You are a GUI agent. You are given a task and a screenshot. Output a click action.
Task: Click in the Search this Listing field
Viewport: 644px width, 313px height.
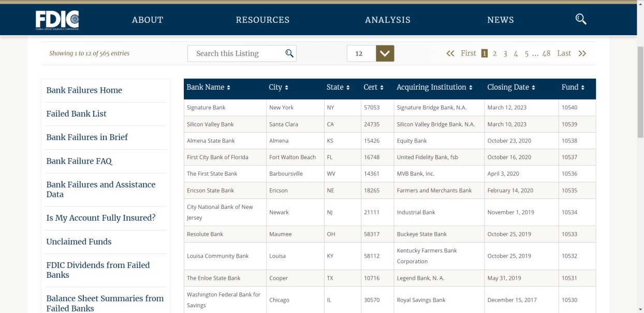(242, 53)
